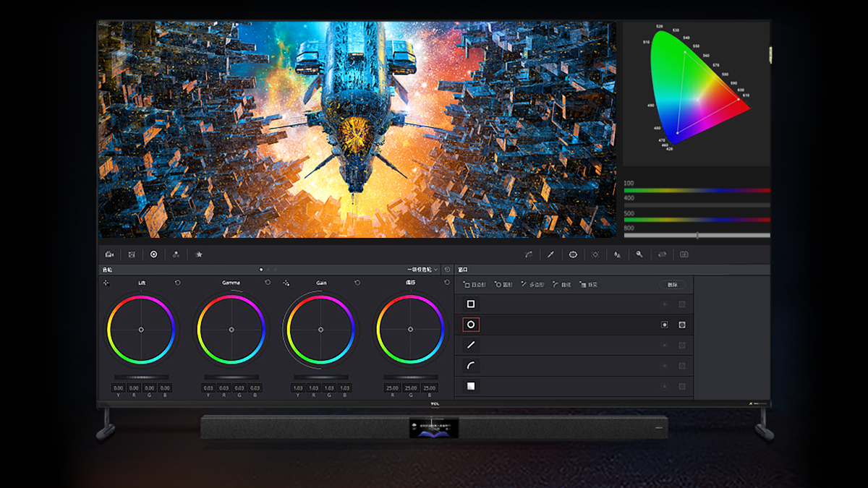868x488 pixels.
Task: Toggle the invert button on the circle window row
Action: [664, 325]
